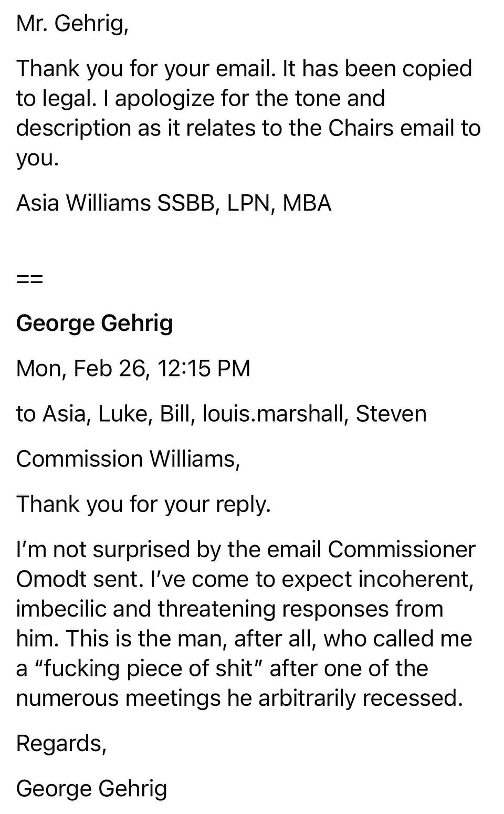Screen dimensions: 504x814
Task: Click the final "George Gehrig" signature
Action: point(92,789)
